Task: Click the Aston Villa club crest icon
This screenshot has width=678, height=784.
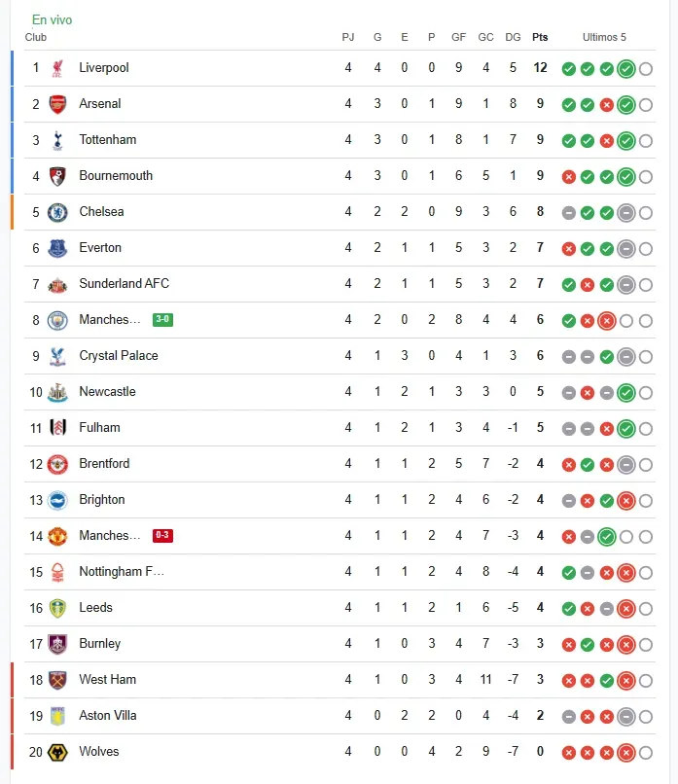Action: [x=57, y=716]
